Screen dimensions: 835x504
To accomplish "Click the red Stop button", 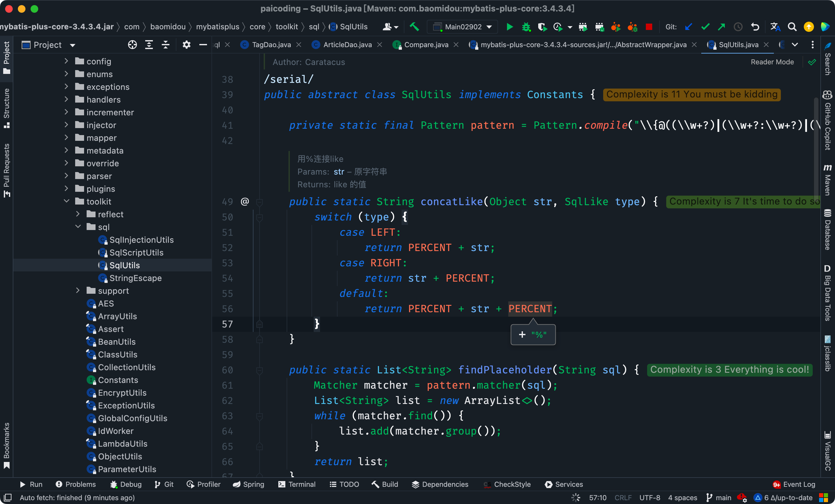I will point(649,27).
